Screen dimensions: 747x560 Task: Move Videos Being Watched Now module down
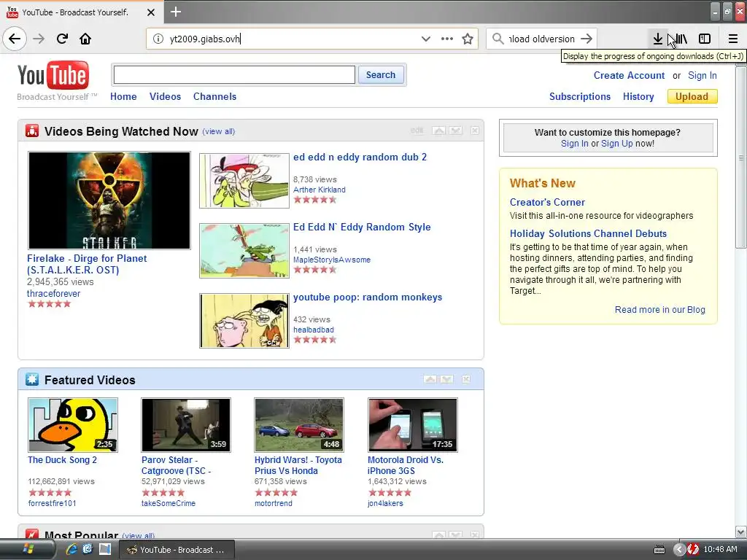(456, 131)
